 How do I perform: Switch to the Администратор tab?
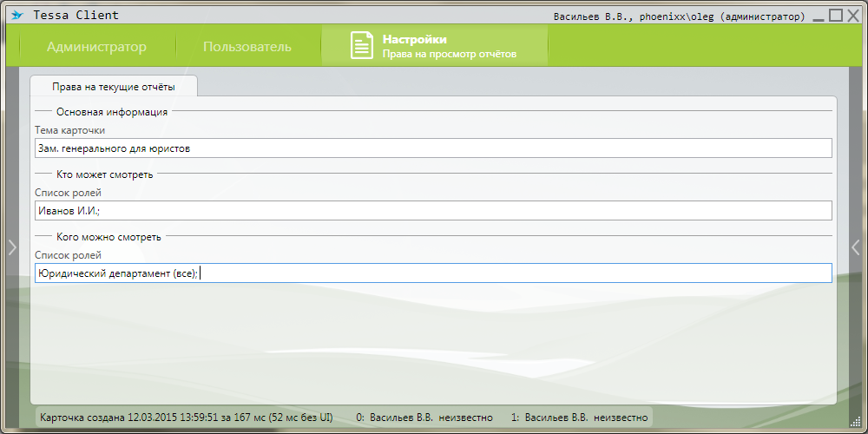pyautogui.click(x=96, y=47)
